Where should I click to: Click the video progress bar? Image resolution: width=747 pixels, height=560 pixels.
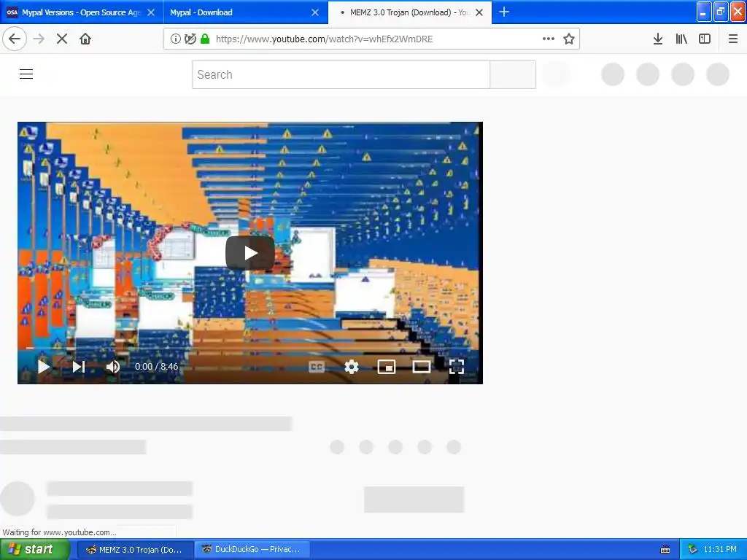pyautogui.click(x=250, y=349)
